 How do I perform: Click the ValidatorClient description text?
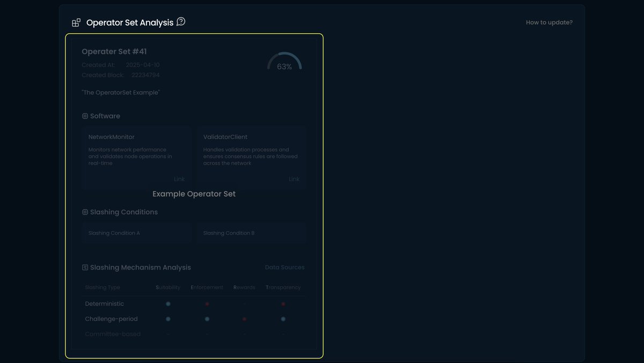point(250,157)
